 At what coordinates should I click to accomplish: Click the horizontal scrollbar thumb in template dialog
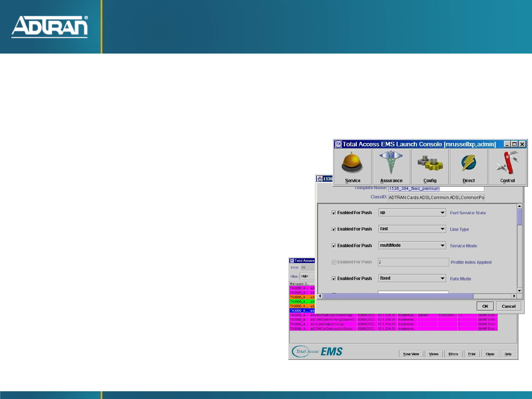pyautogui.click(x=398, y=296)
